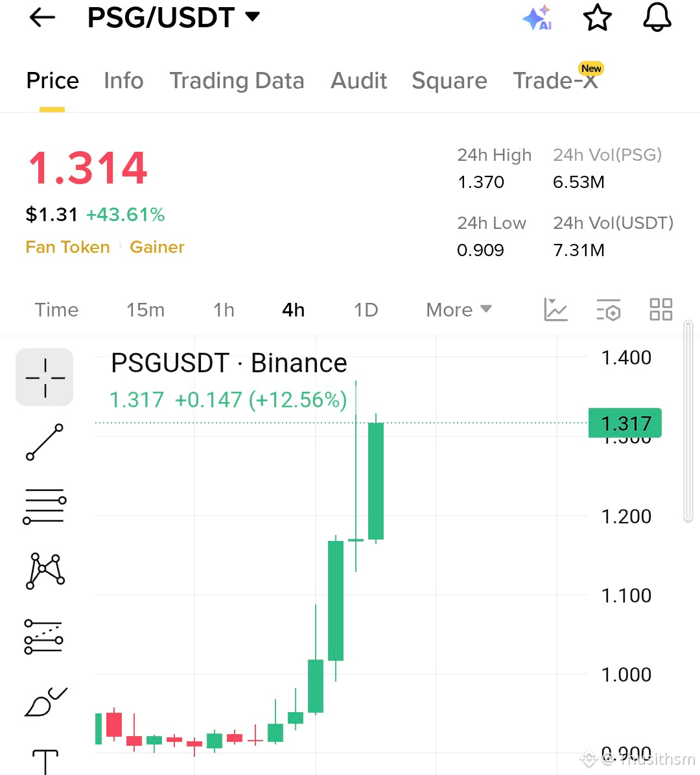This screenshot has height=775, width=700.
Task: Select the Time chart interval
Action: tap(56, 310)
